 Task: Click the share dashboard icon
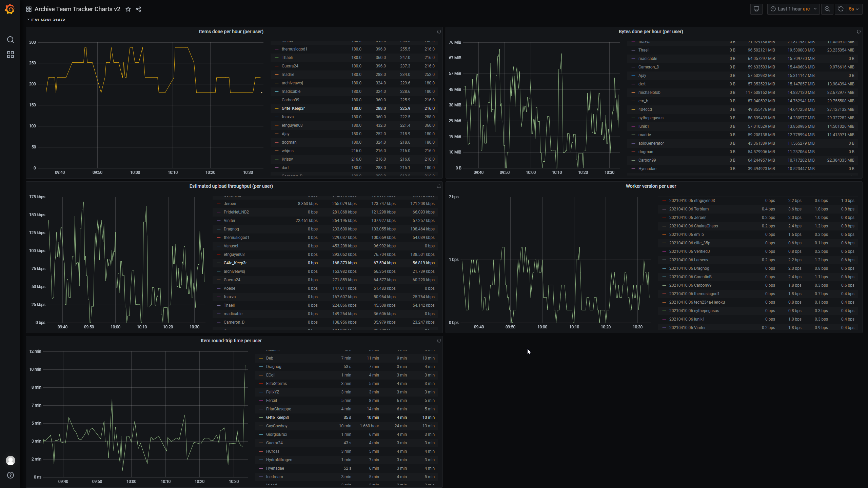[x=138, y=9]
